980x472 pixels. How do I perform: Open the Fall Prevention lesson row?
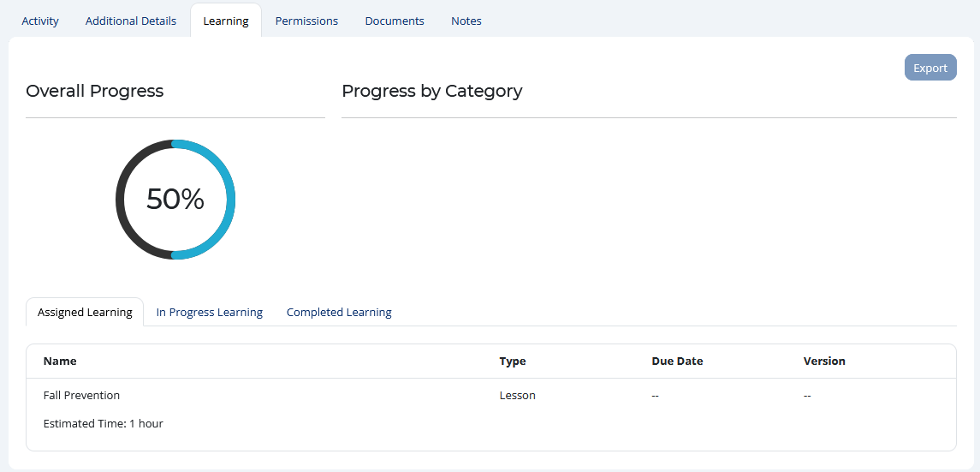pos(491,409)
